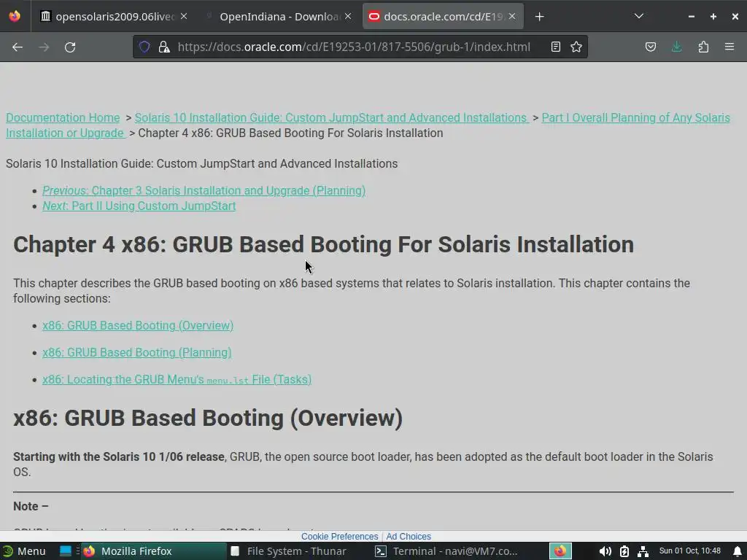The width and height of the screenshot is (747, 560).
Task: Open the battery power indicator
Action: (624, 551)
